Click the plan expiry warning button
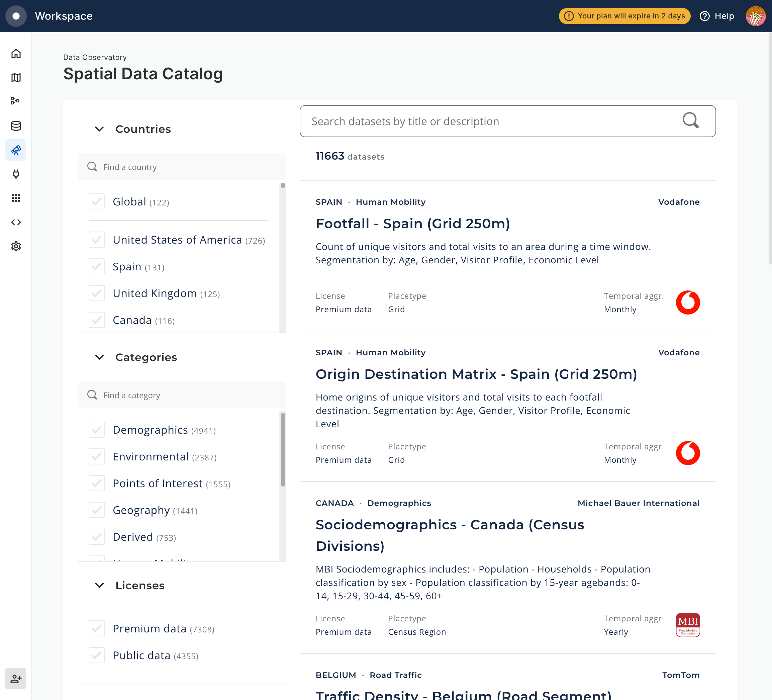The image size is (772, 700). pos(624,16)
